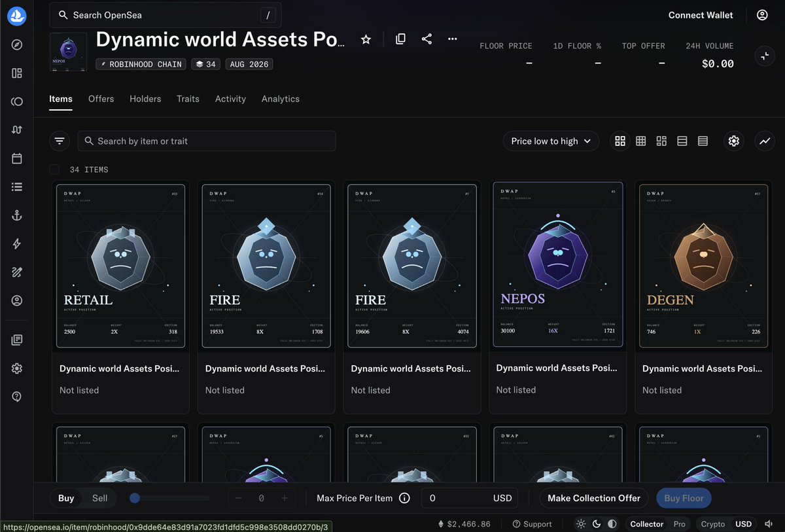Open the Studio pencil icon in sidebar
The height and width of the screenshot is (532, 785).
point(17,272)
